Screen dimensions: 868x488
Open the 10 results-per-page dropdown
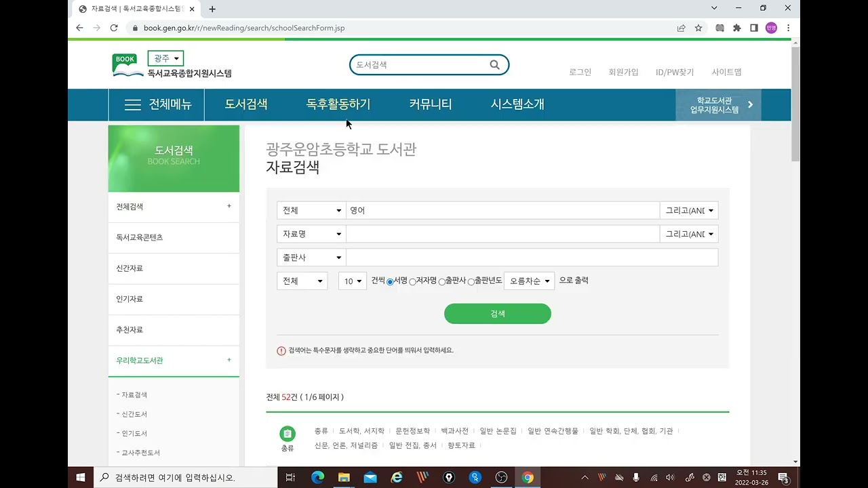pyautogui.click(x=352, y=281)
